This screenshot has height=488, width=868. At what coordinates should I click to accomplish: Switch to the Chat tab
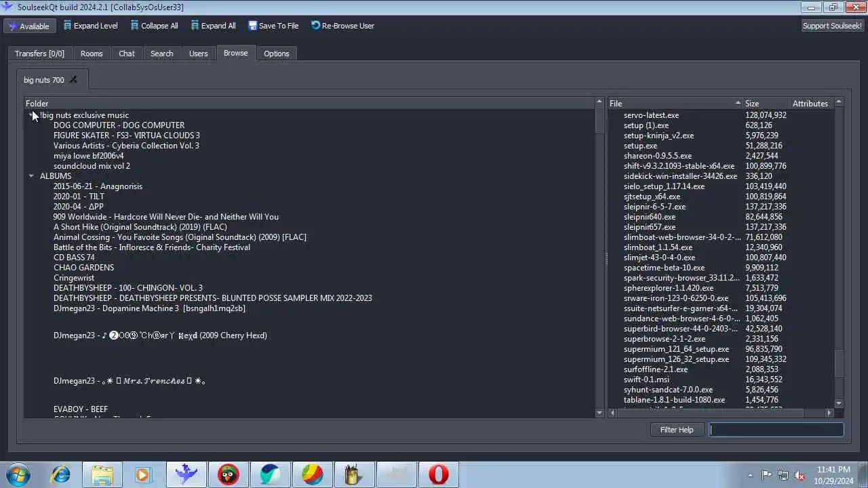point(127,54)
